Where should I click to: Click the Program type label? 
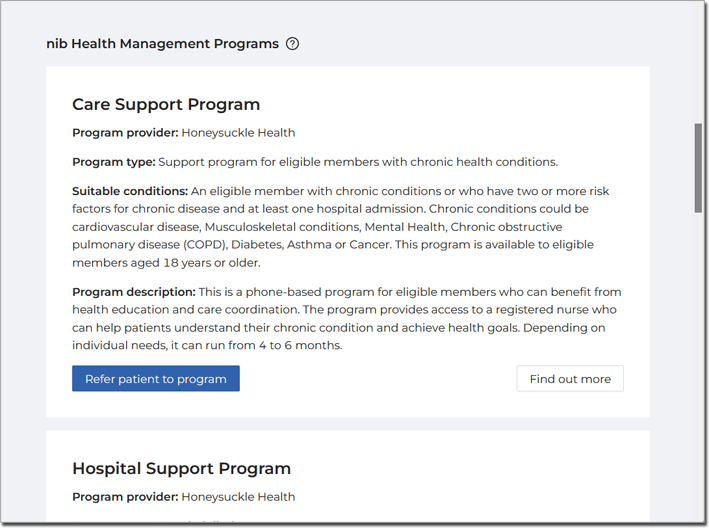point(114,162)
